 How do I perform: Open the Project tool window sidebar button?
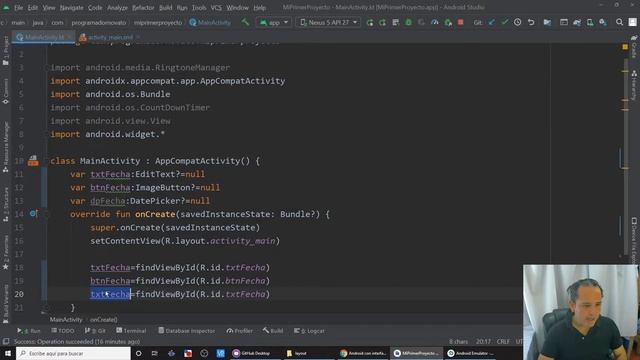click(x=5, y=51)
